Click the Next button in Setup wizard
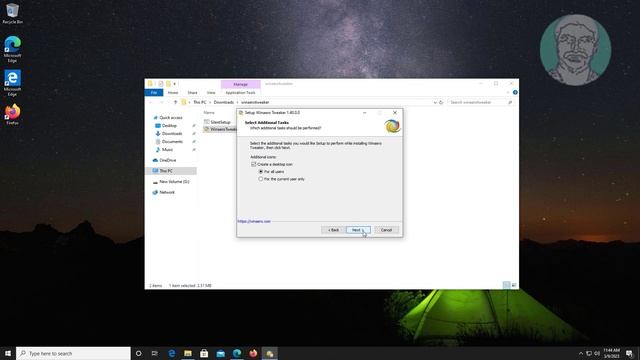640x360 pixels. point(358,230)
